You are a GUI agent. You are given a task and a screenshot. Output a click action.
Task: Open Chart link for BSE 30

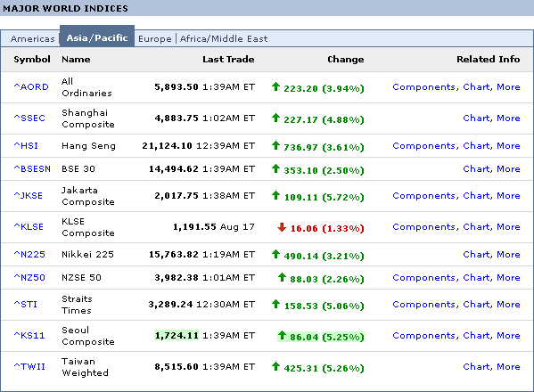tap(476, 168)
